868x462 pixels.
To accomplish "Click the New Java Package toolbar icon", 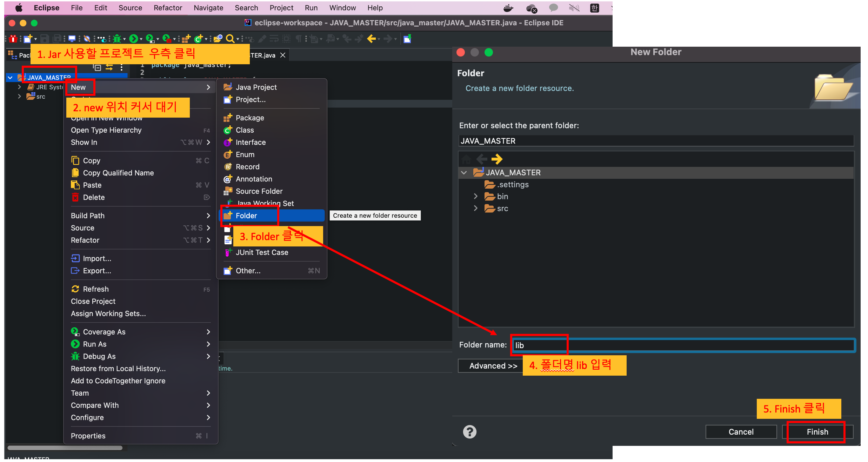I will pos(186,39).
